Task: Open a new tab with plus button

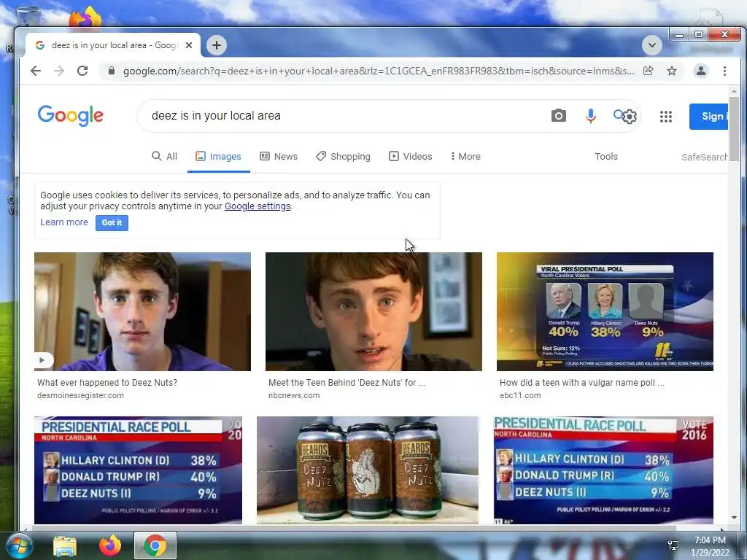Action: point(216,45)
